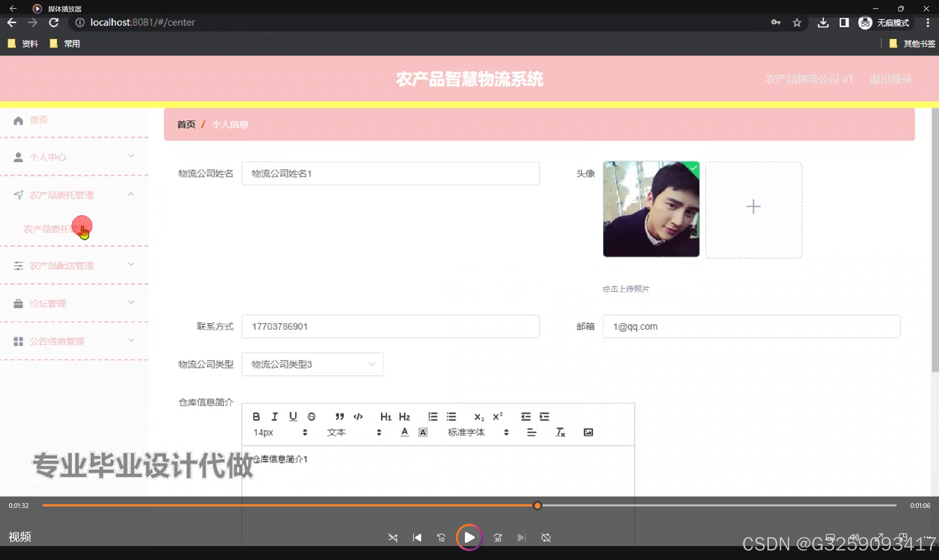Insert an ordered list in the editor
Screen dimensions: 939x560
click(433, 416)
